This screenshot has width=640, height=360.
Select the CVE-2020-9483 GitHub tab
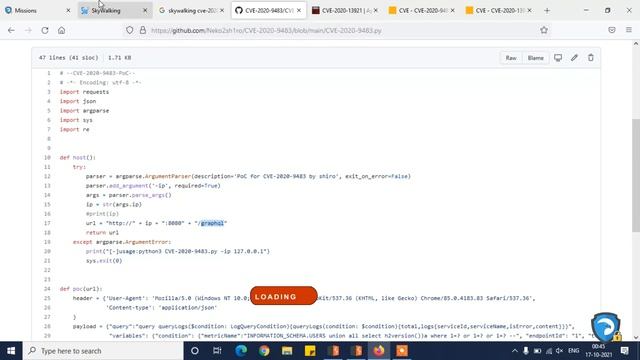[269, 11]
